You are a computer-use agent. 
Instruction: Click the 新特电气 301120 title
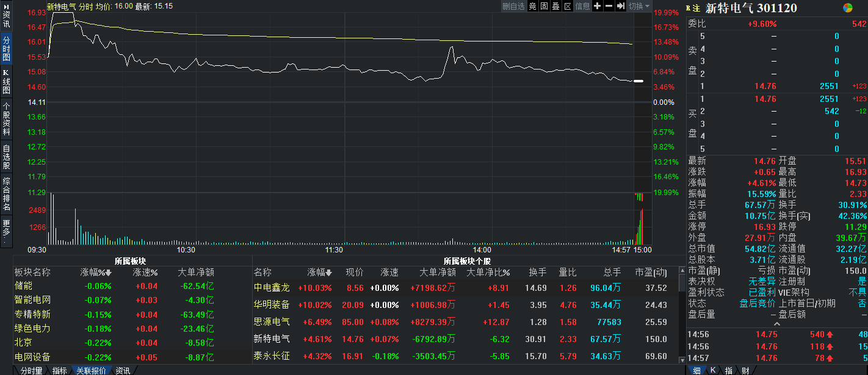tap(751, 8)
